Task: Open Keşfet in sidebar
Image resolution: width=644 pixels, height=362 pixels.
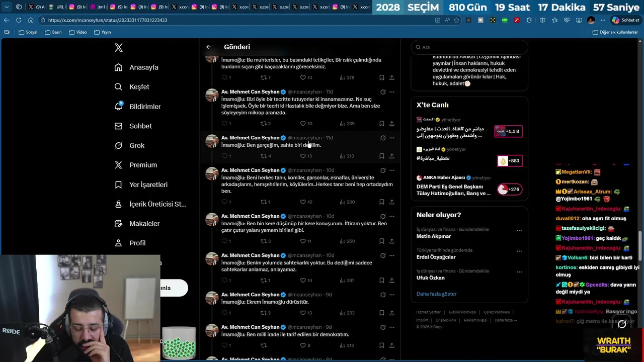Action: 132,87
